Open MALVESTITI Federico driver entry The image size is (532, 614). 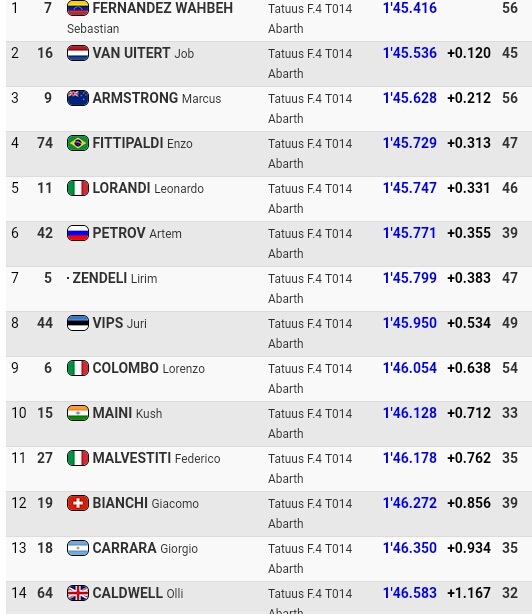click(156, 458)
